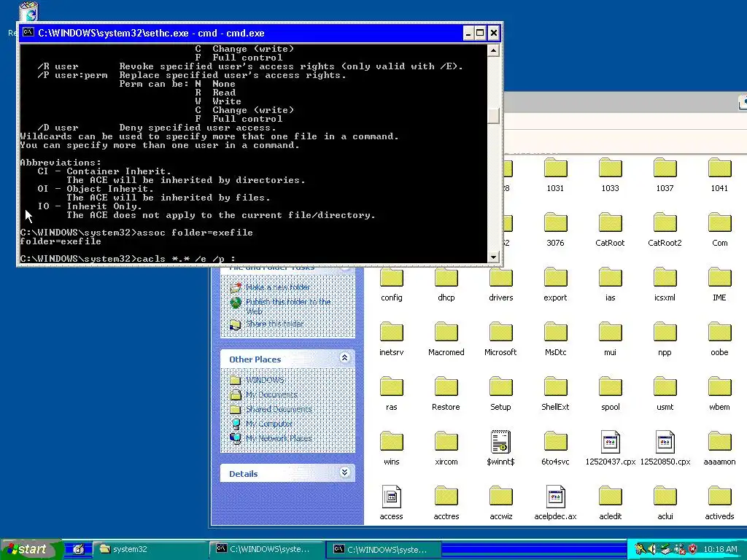
Task: Select the acledit folder icon
Action: (611, 497)
